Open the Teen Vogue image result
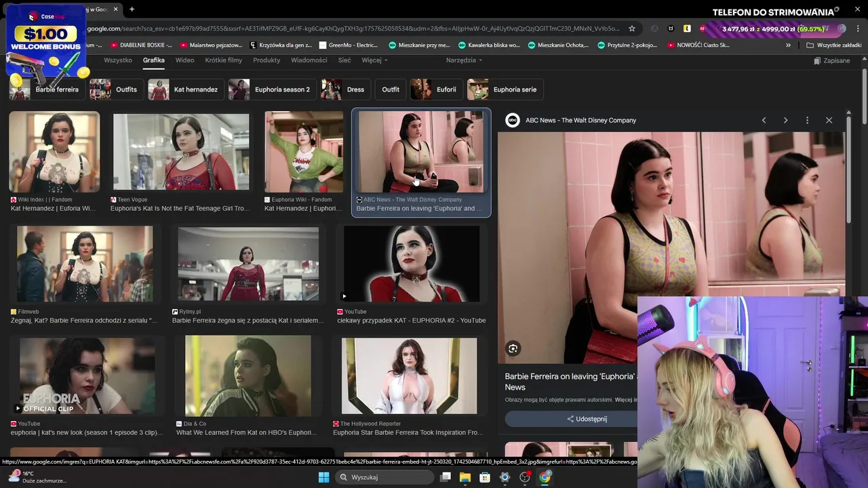Screen dimensions: 868x488 pos(181,152)
